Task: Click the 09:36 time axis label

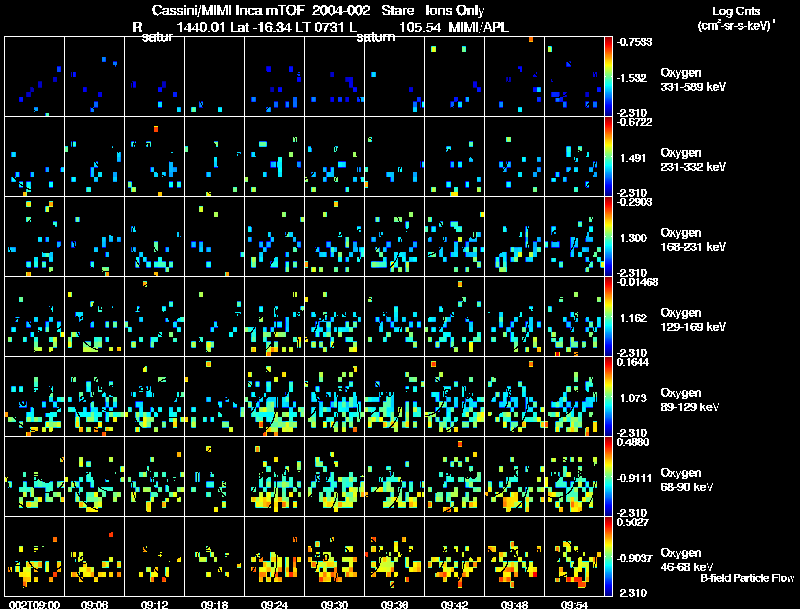Action: [x=394, y=604]
